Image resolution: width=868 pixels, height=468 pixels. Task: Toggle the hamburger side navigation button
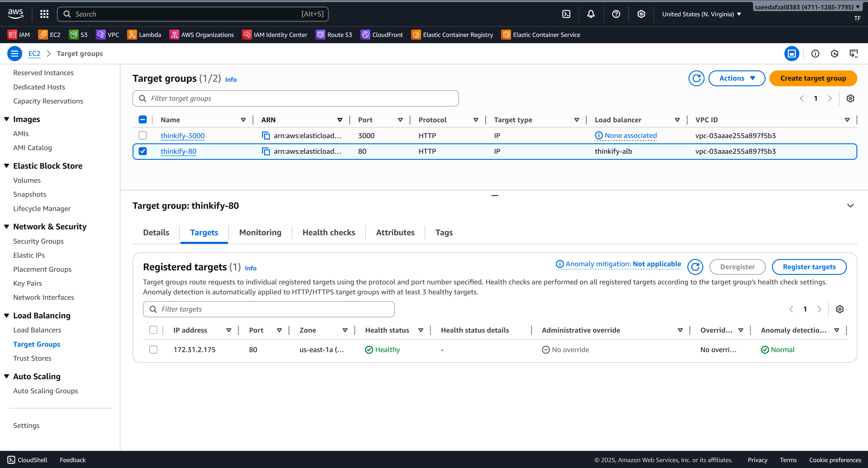(x=15, y=53)
